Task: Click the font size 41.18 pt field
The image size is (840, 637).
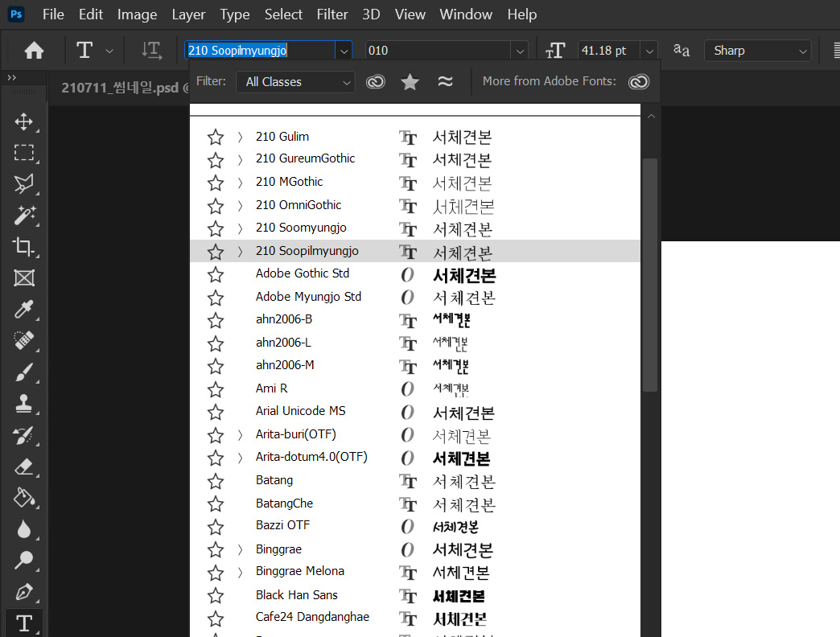Action: [x=609, y=51]
